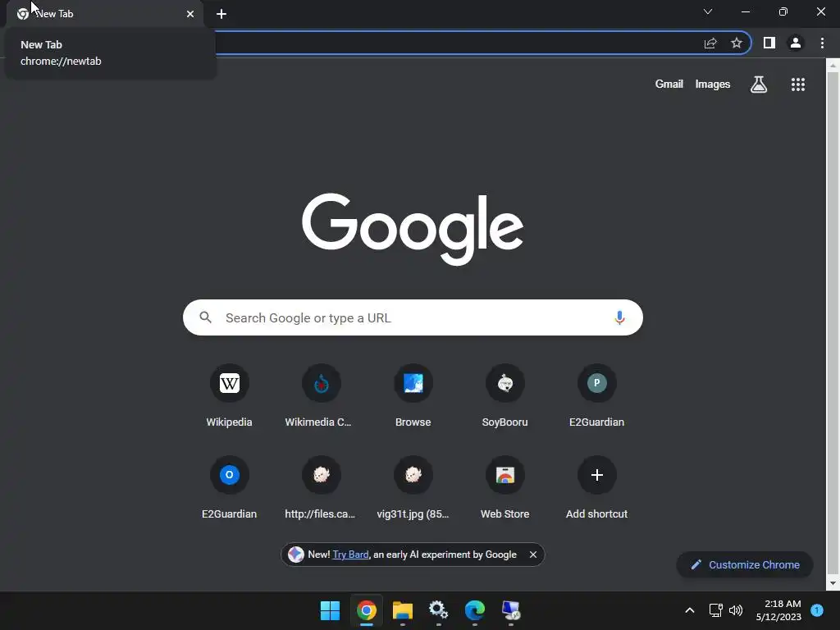The height and width of the screenshot is (630, 840).
Task: Open the volume speaker tray icon
Action: click(x=736, y=610)
